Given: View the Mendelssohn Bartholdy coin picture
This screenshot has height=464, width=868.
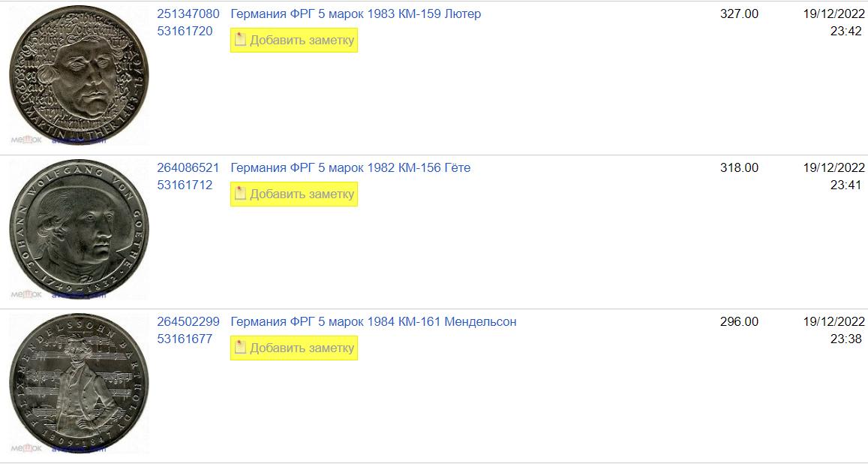Looking at the screenshot, I should [79, 383].
